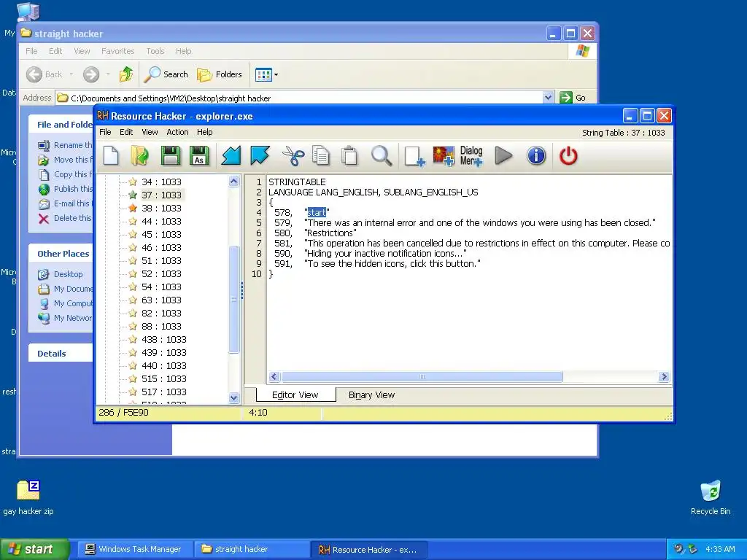Click the taskbar clock showing 4:33 AM

click(x=720, y=549)
